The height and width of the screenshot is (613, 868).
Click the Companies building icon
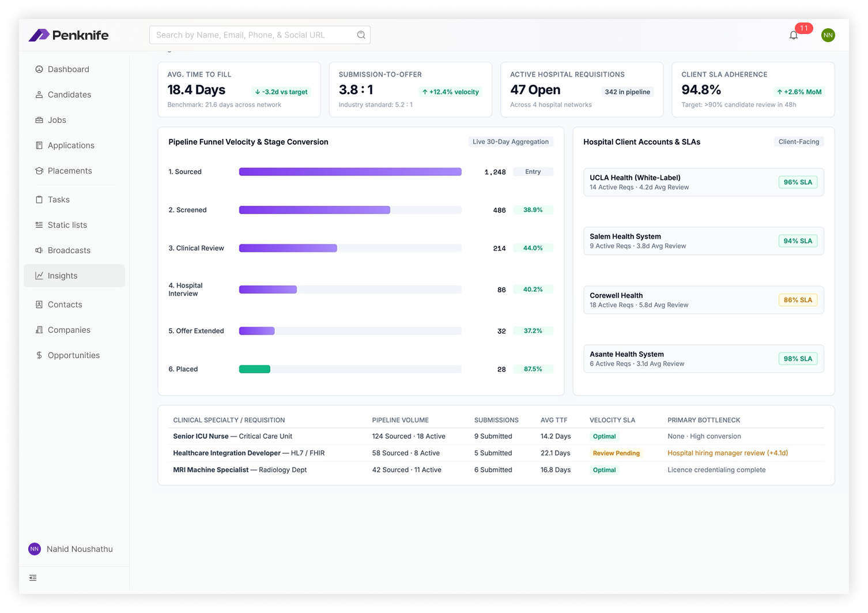(x=39, y=330)
